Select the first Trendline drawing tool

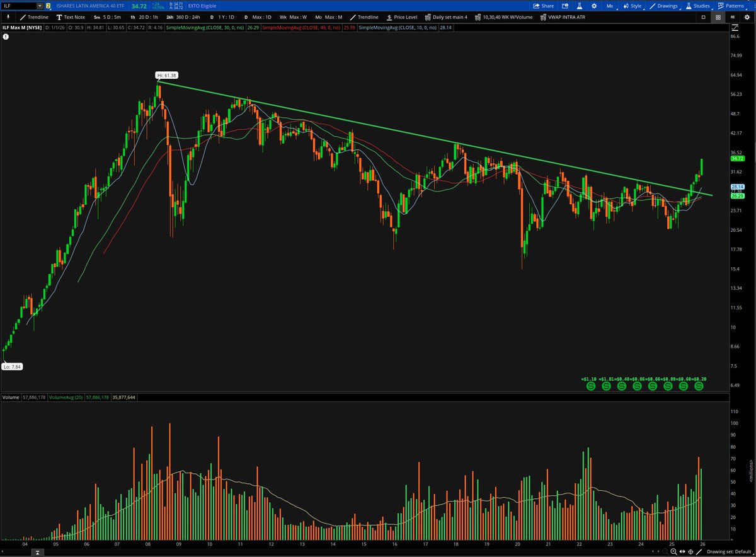coord(34,17)
